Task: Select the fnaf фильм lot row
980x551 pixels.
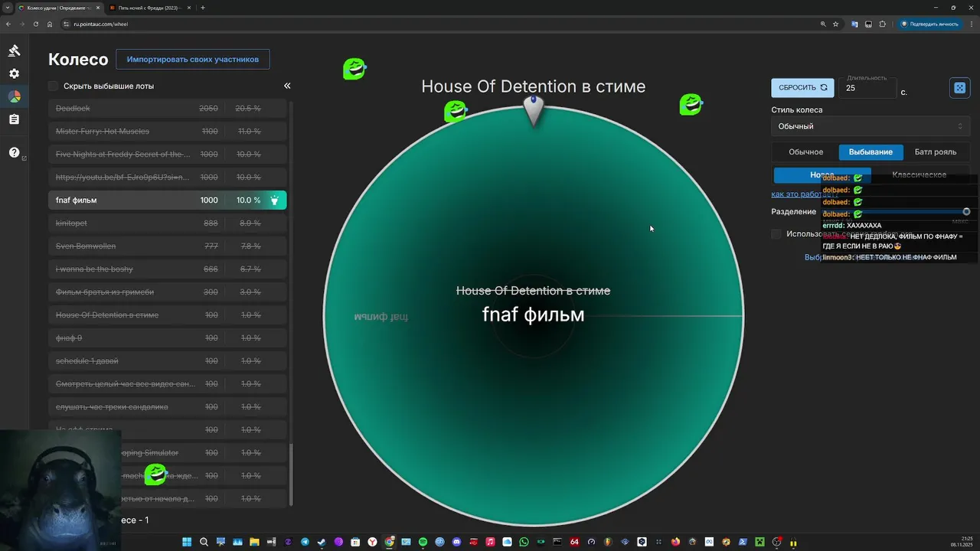Action: [x=167, y=200]
